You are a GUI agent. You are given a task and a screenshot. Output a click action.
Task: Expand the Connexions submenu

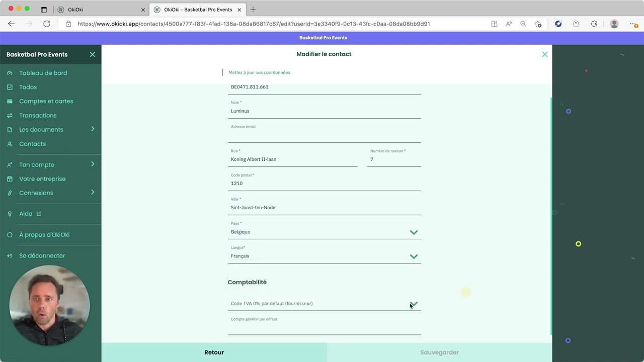tap(93, 193)
